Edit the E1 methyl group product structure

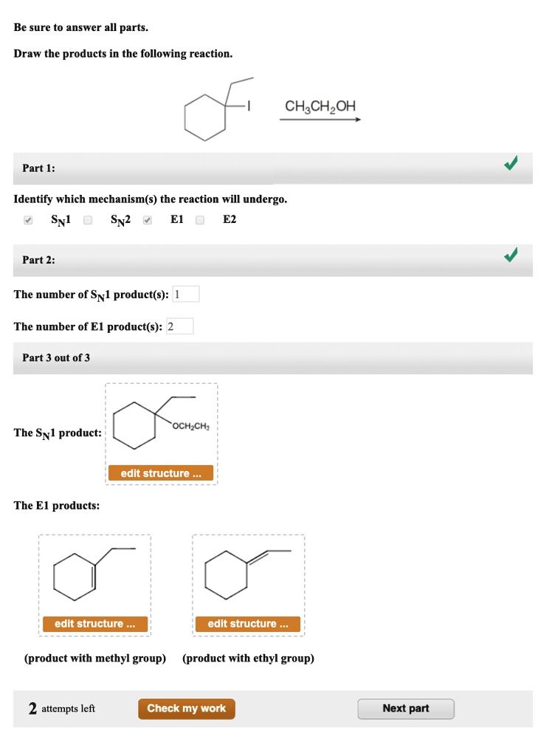(x=94, y=623)
